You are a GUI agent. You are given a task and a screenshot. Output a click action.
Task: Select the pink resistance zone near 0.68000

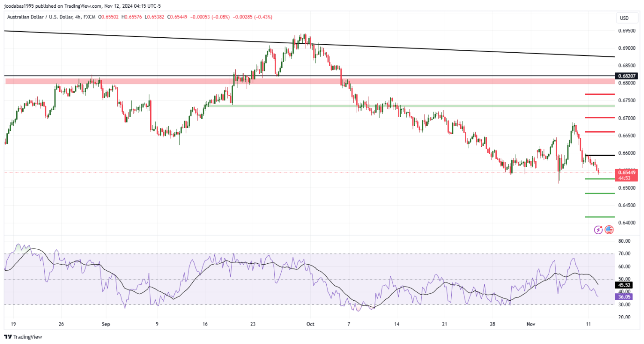point(310,81)
